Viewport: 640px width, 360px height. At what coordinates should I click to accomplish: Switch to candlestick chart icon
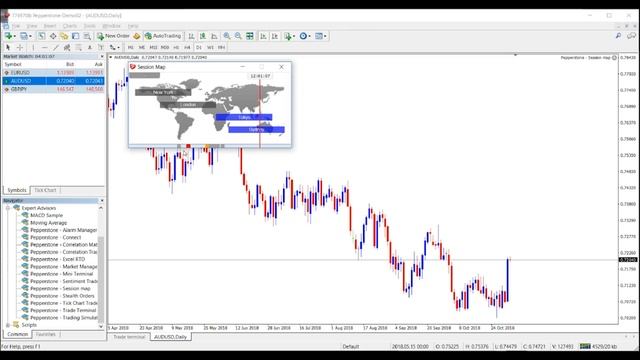202,36
